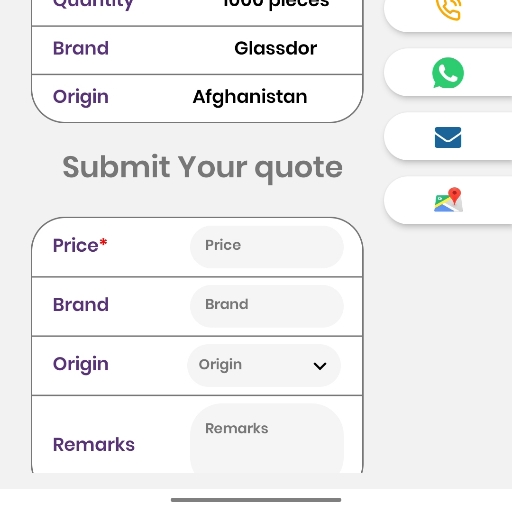Tap the yellow phone call icon
Viewport: 512px width, 512px height.
pos(448,9)
